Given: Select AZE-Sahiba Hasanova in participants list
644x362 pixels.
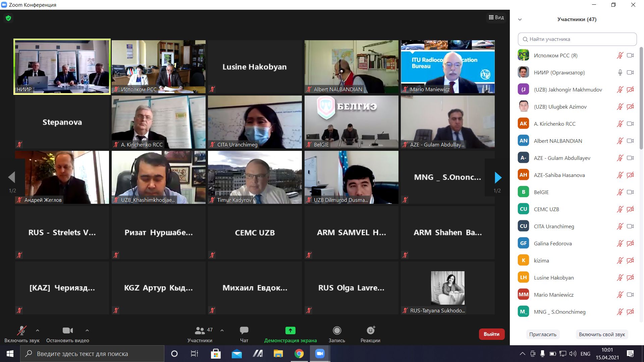Looking at the screenshot, I should tap(577, 175).
